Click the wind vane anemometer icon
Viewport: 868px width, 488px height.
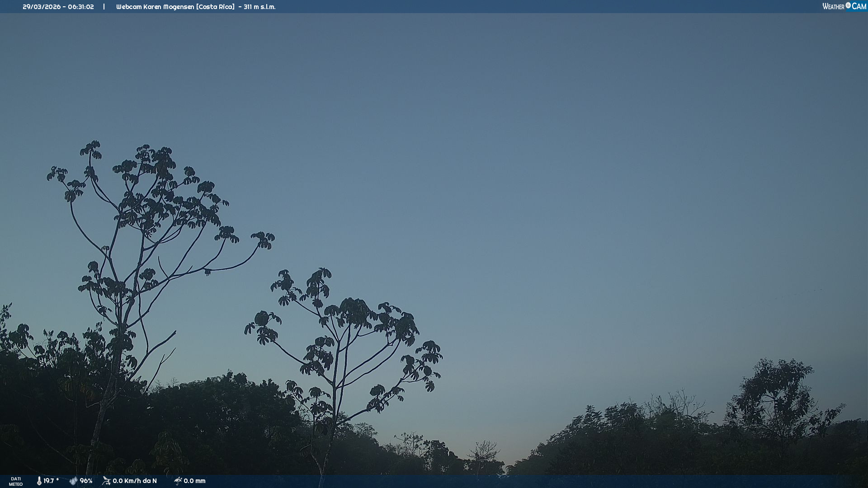(106, 481)
